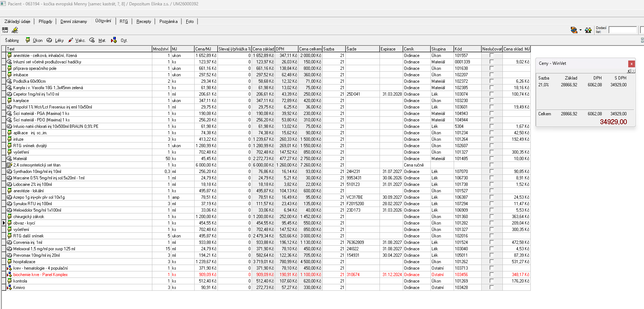
Task: Click the Dodací list input field
Action: click(x=622, y=30)
